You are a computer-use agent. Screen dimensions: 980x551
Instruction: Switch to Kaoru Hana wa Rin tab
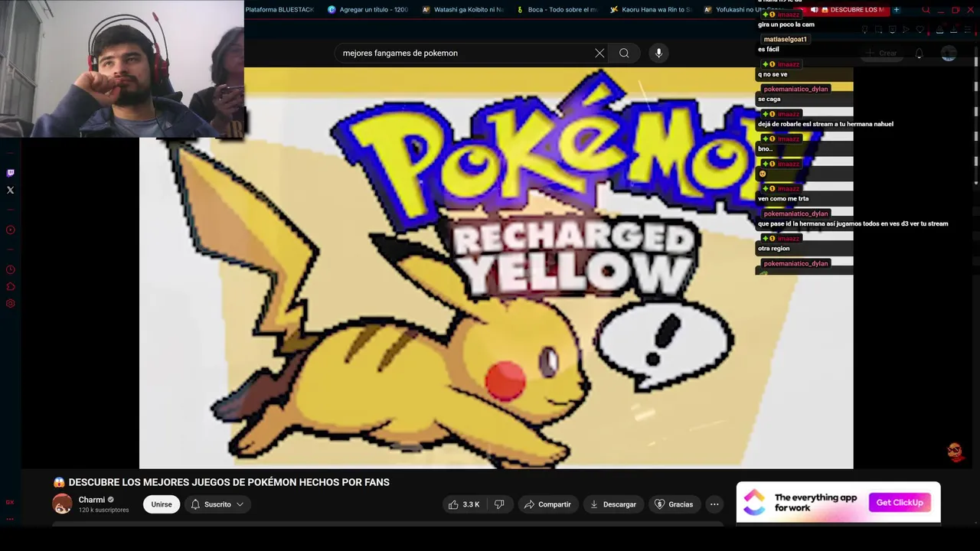coord(652,10)
